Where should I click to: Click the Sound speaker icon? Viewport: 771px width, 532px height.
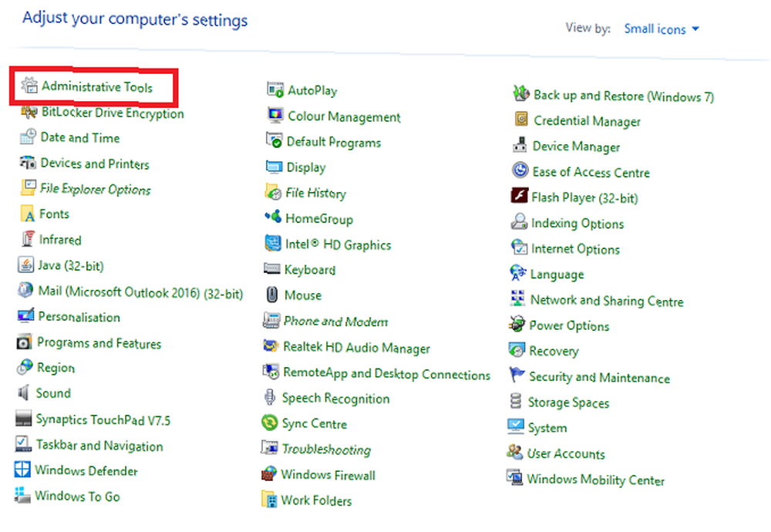[x=24, y=392]
